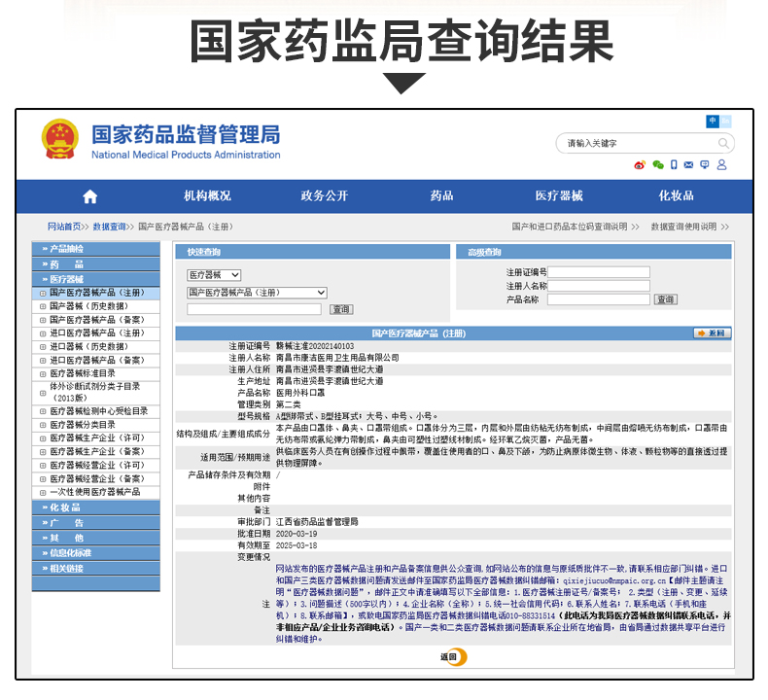Viewport: 768px width, 700px height.
Task: Collapse the 医疗器械 sidebar section
Action: pyautogui.click(x=96, y=279)
